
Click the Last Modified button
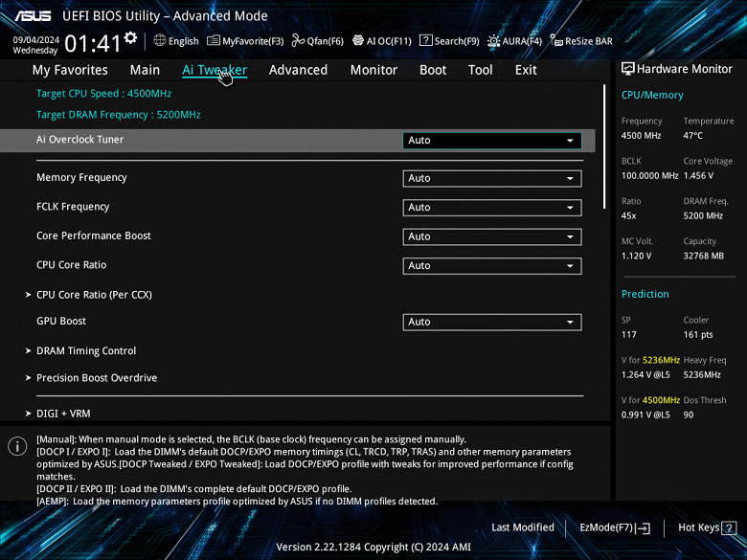pos(523,527)
